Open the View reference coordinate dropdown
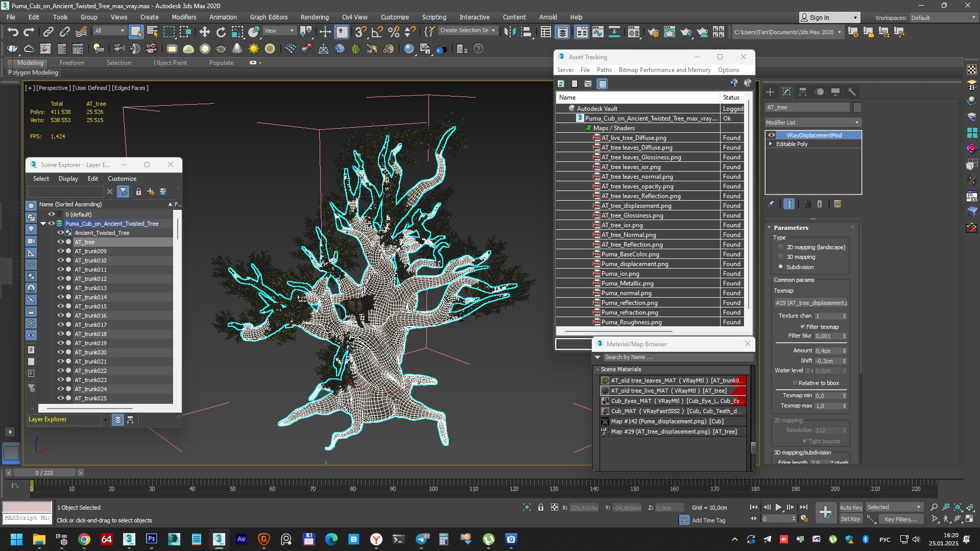 [279, 31]
